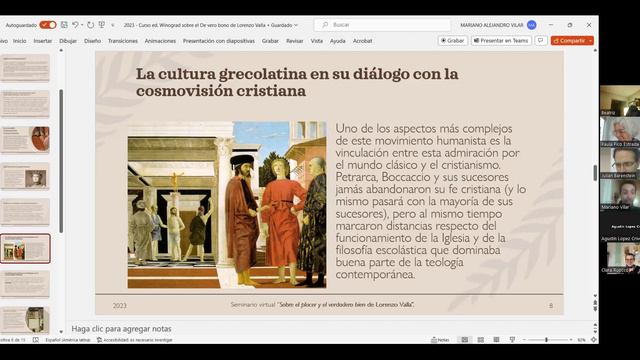Click the 2023 footer date text
The height and width of the screenshot is (360, 640).
[120, 305]
